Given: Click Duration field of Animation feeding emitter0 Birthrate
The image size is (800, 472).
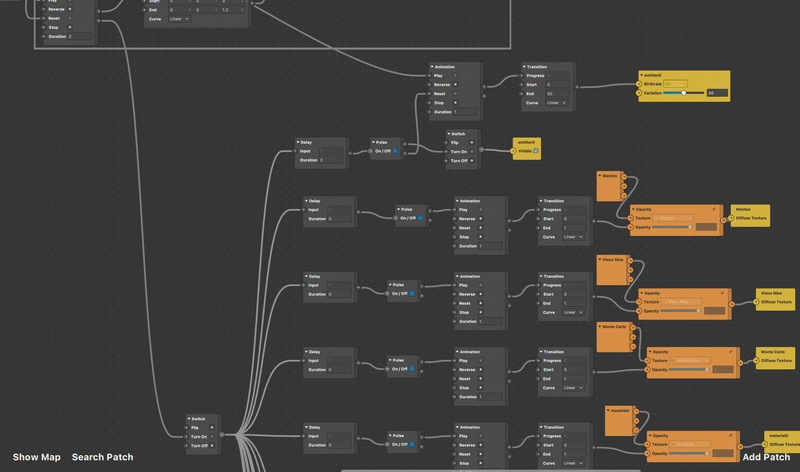Looking at the screenshot, I should [x=465, y=112].
